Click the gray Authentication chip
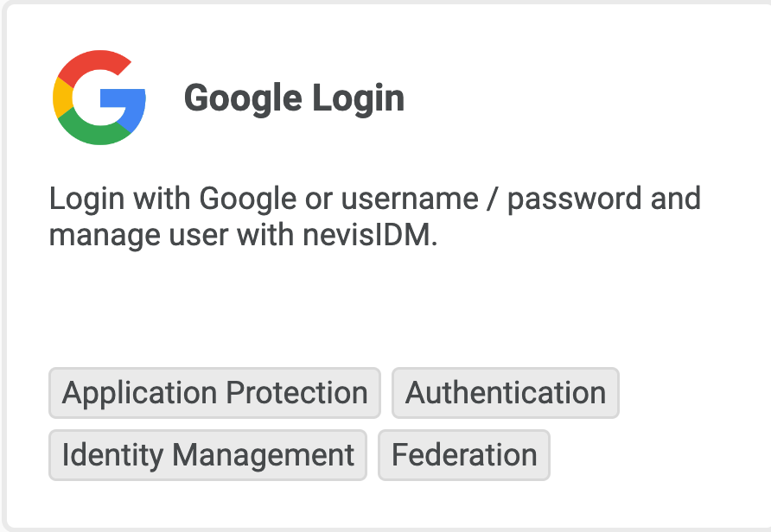Image resolution: width=771 pixels, height=532 pixels. pos(506,393)
